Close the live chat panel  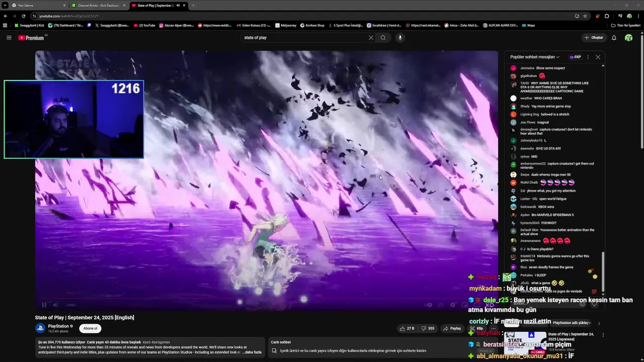tap(598, 57)
